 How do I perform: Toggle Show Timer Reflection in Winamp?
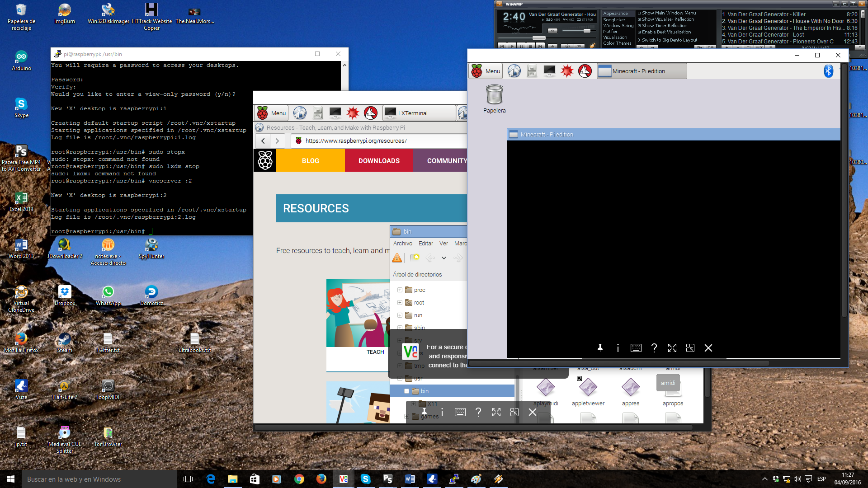coord(662,26)
